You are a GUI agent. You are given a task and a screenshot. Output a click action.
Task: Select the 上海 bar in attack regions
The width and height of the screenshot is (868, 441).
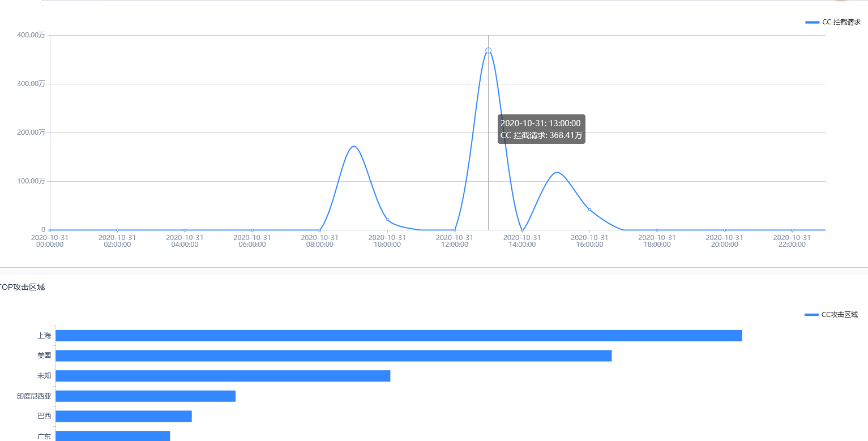click(x=399, y=336)
